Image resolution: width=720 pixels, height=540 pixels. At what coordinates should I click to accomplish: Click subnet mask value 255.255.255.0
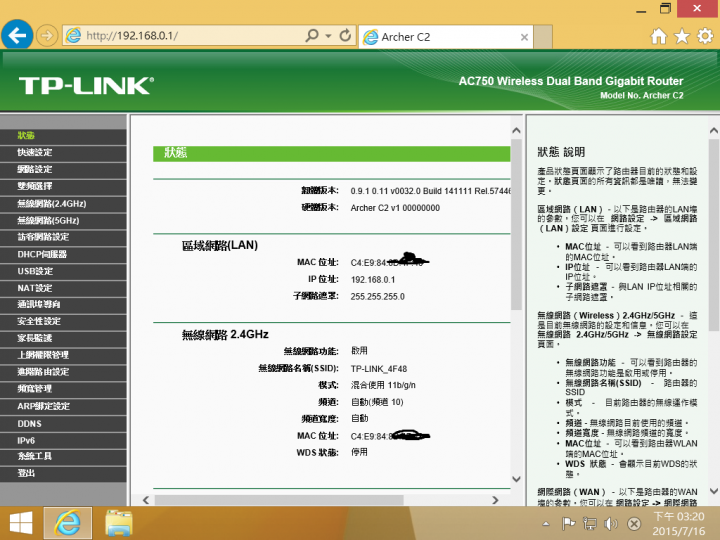[377, 297]
